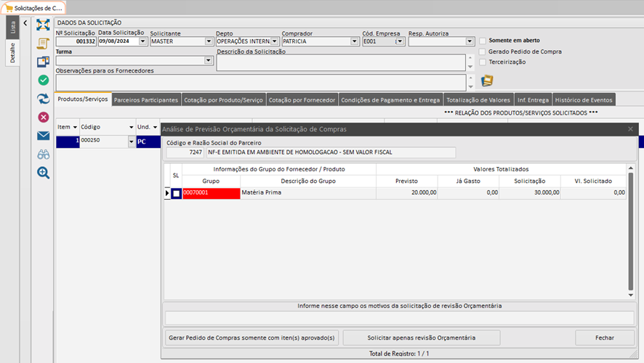
Task: Click the partner code 7247 field
Action: click(185, 152)
